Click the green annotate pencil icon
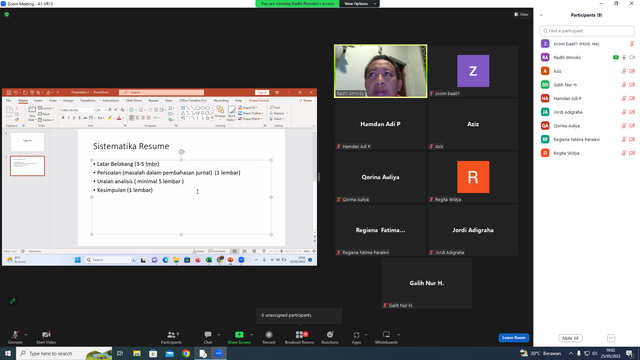The image size is (640, 360). [x=13, y=301]
